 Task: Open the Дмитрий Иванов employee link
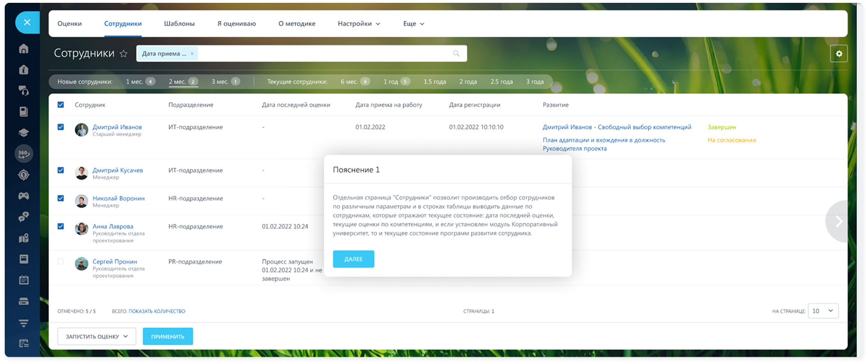coord(117,127)
